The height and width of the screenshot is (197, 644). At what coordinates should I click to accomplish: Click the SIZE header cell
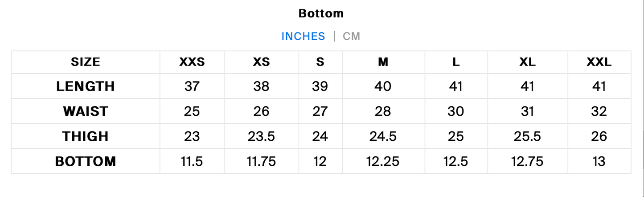[x=86, y=62]
